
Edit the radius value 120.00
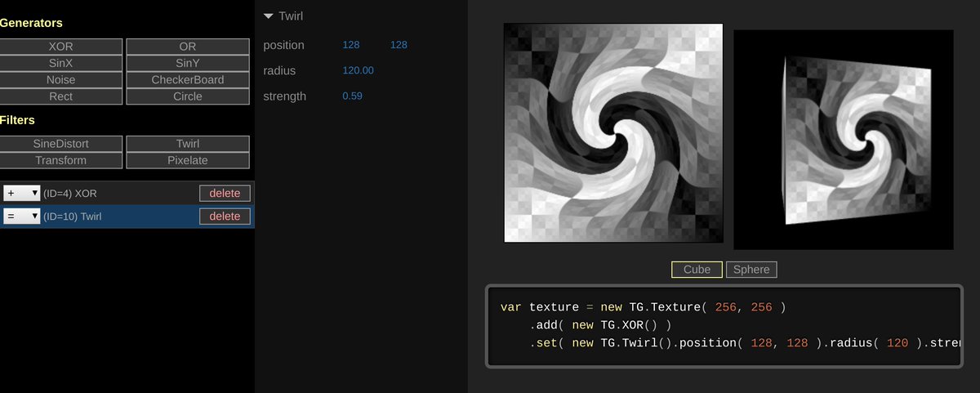[359, 70]
